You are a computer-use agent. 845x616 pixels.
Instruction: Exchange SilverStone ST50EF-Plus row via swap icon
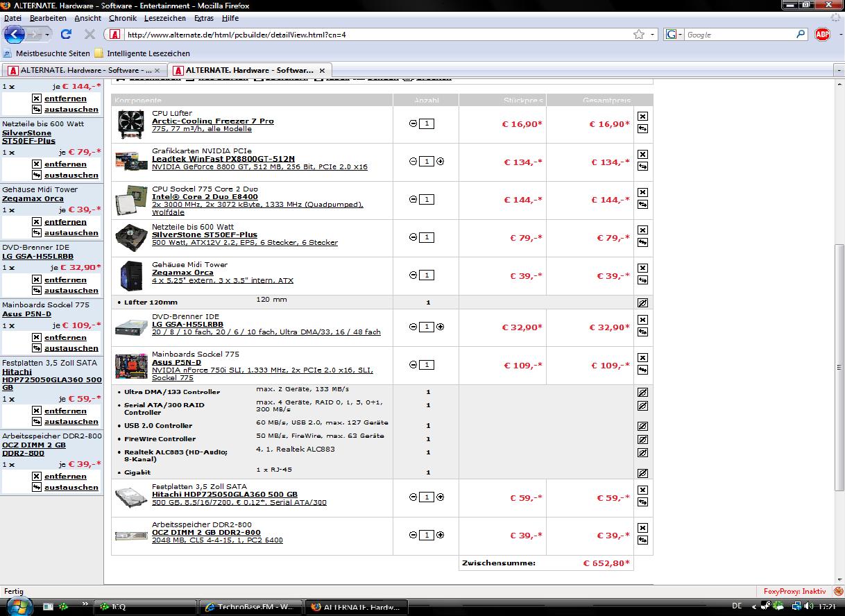point(642,242)
